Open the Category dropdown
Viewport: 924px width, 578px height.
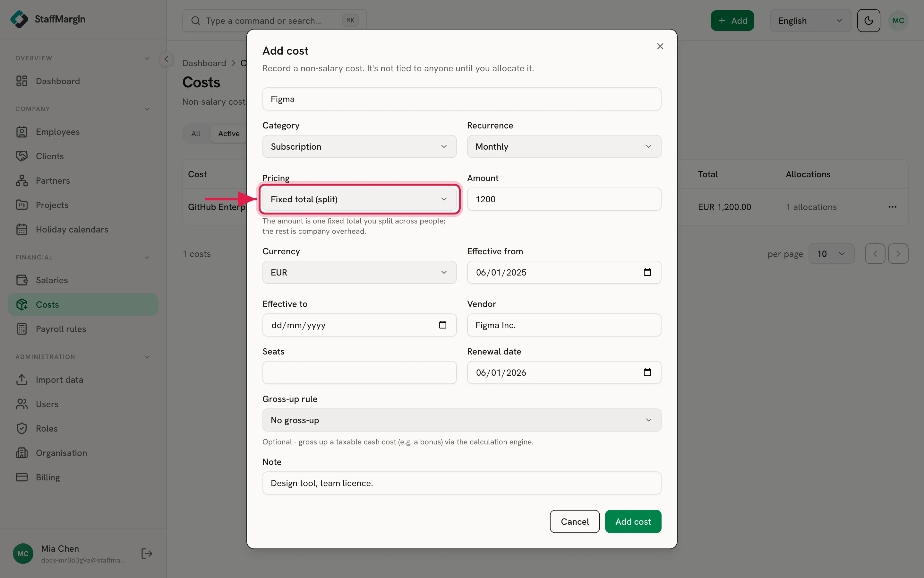(359, 146)
